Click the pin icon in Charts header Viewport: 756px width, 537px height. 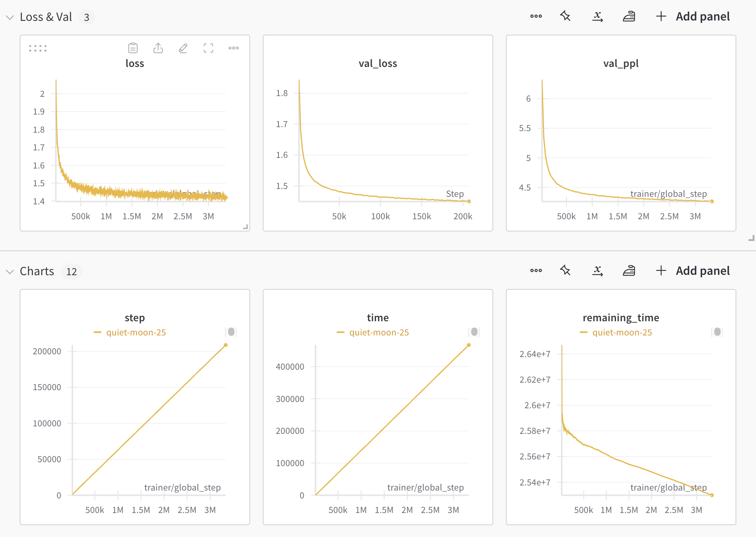click(565, 270)
